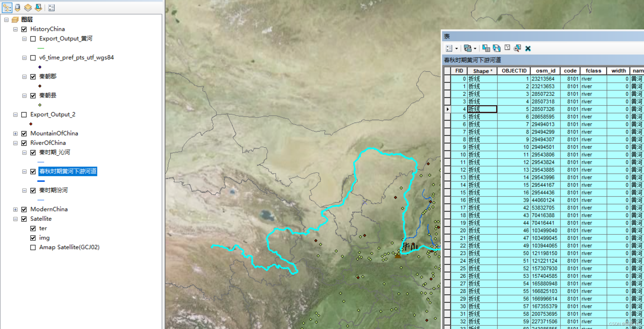This screenshot has width=644, height=329.
Task: Open Related Tables icon
Action: point(468,48)
